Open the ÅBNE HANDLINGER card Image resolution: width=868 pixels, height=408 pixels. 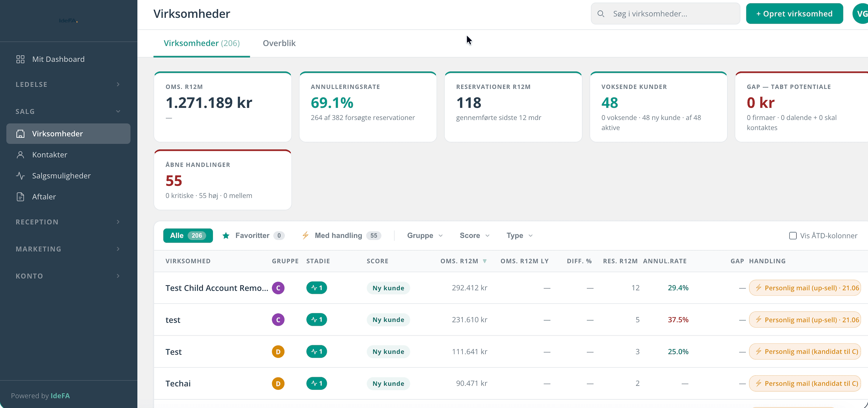(223, 180)
